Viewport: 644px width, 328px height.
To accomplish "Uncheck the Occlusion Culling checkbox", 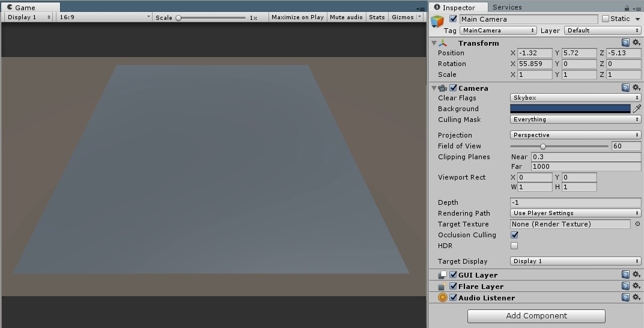I will 514,235.
